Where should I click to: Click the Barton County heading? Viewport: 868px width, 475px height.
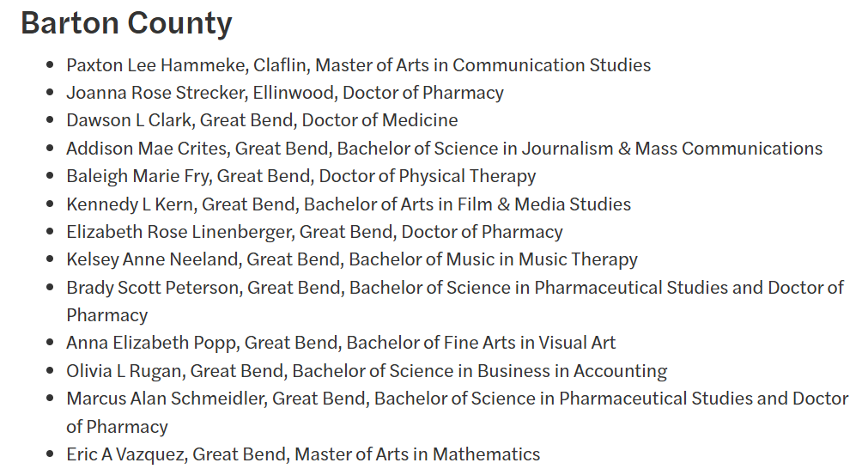(126, 23)
